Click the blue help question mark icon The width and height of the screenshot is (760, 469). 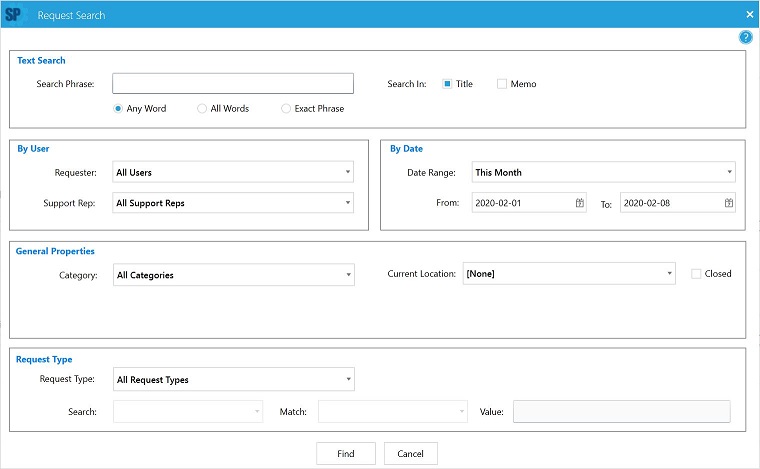click(745, 37)
